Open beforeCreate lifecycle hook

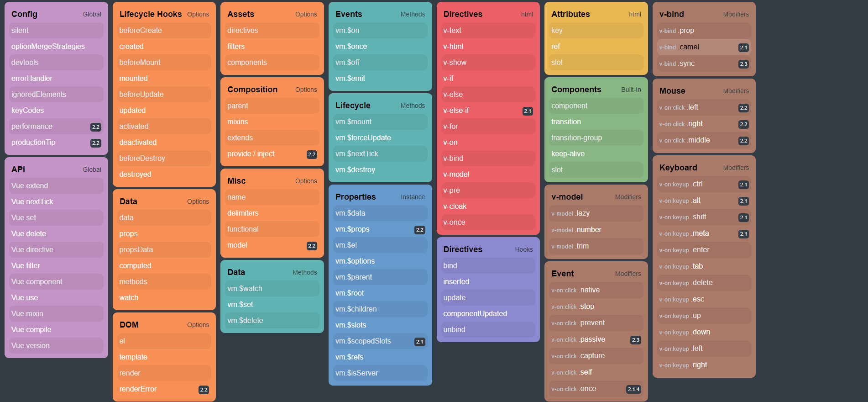click(164, 31)
